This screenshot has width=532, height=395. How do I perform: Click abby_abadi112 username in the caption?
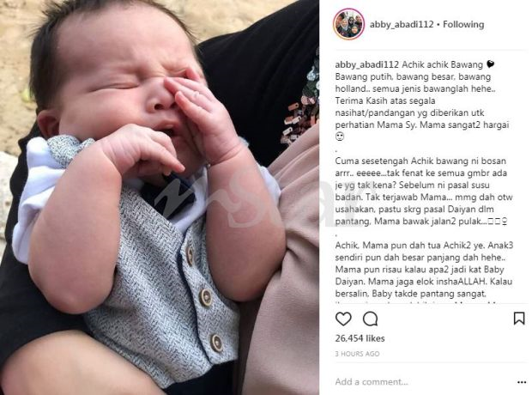click(366, 64)
